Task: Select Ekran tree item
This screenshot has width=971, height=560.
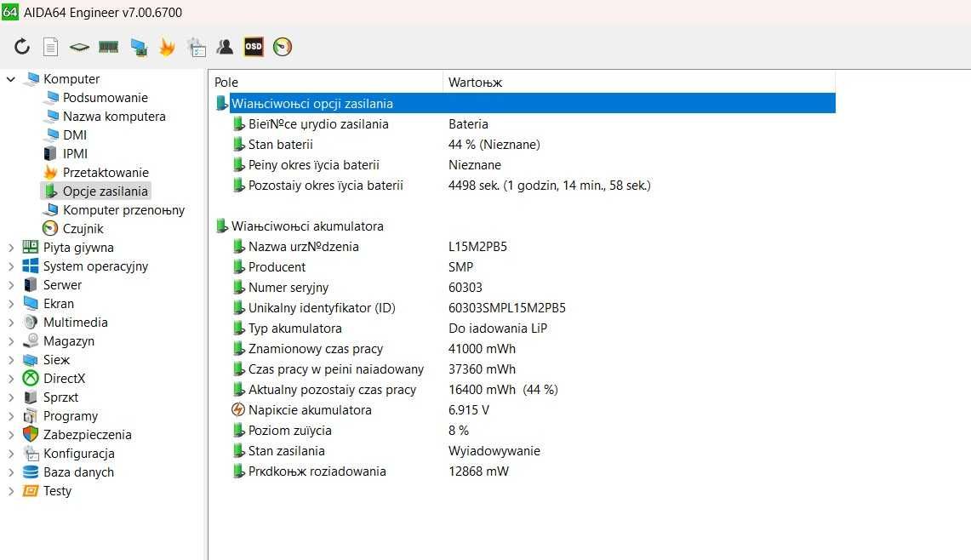Action: 58,304
